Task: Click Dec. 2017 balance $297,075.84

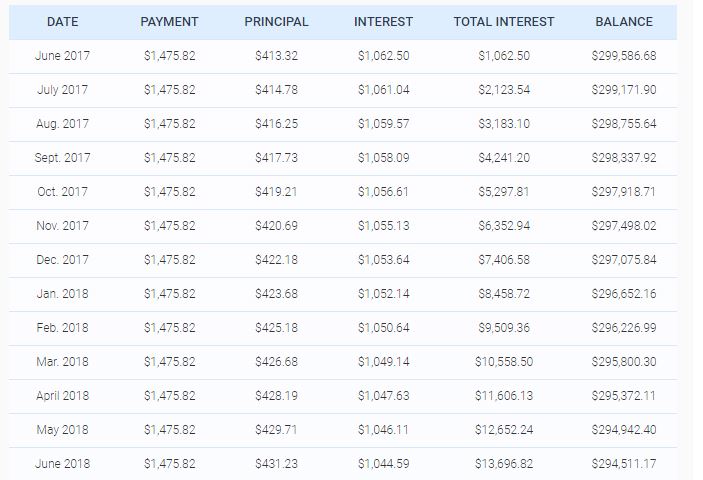Action: pos(624,259)
